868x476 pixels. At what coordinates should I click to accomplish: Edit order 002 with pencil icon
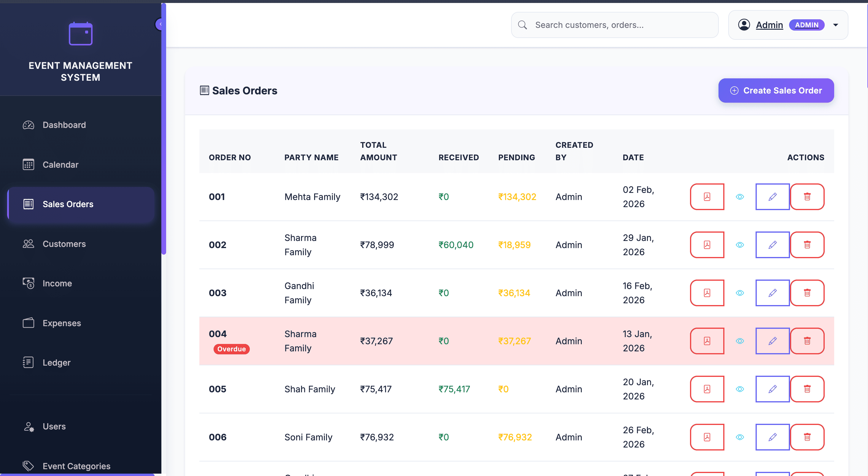(x=772, y=245)
